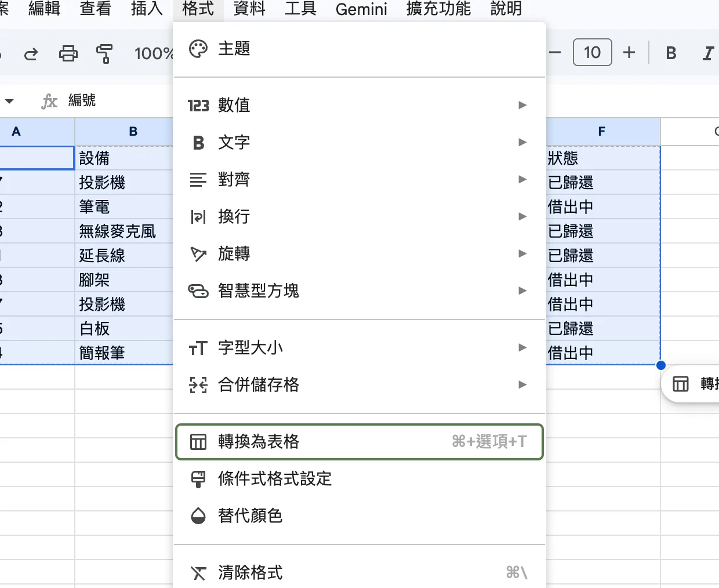Select 轉換為表格 menu entry
The image size is (719, 588).
[x=359, y=442]
